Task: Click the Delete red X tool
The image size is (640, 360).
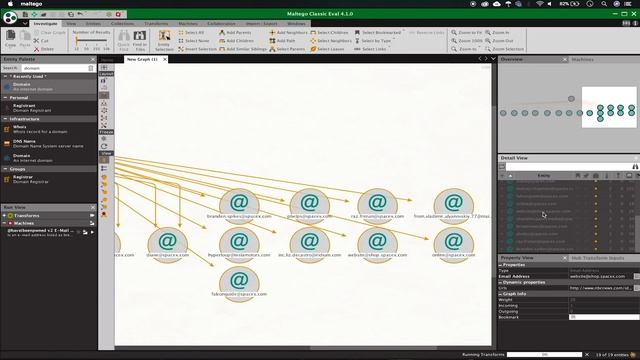Action: coord(43,49)
